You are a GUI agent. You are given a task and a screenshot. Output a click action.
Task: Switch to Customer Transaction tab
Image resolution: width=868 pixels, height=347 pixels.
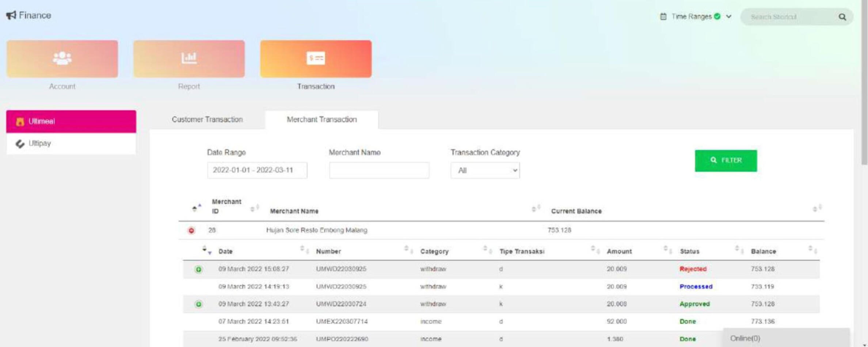[207, 120]
